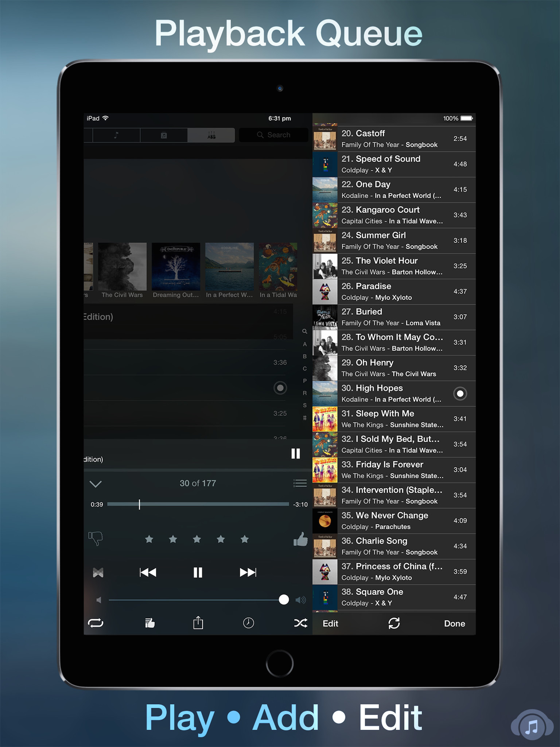Play queue item 21 Speed of Sound
The image size is (560, 747).
click(x=394, y=165)
